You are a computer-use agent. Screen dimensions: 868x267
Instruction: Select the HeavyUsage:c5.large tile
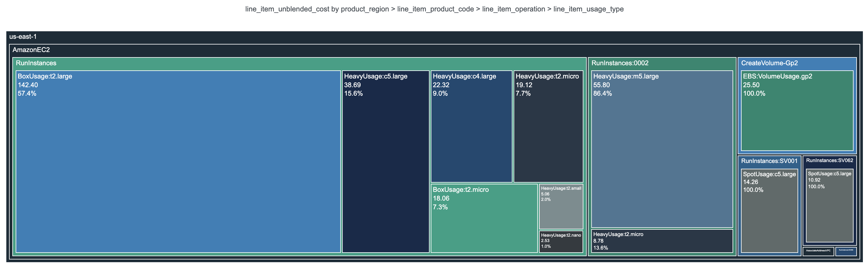click(x=386, y=162)
